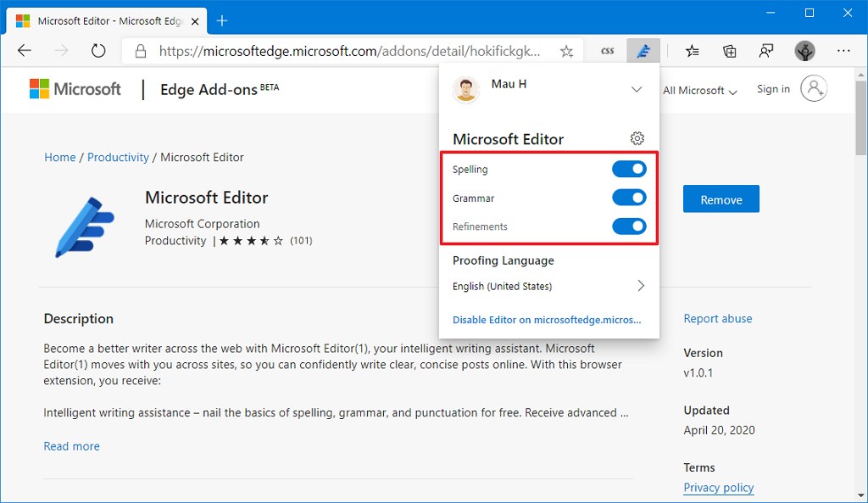Image resolution: width=868 pixels, height=503 pixels.
Task: Open the Microsoft Editor extension icon
Action: [x=643, y=51]
